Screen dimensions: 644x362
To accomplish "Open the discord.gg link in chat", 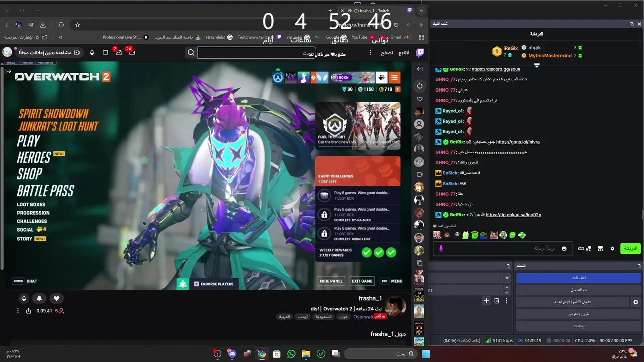I will (496, 69).
